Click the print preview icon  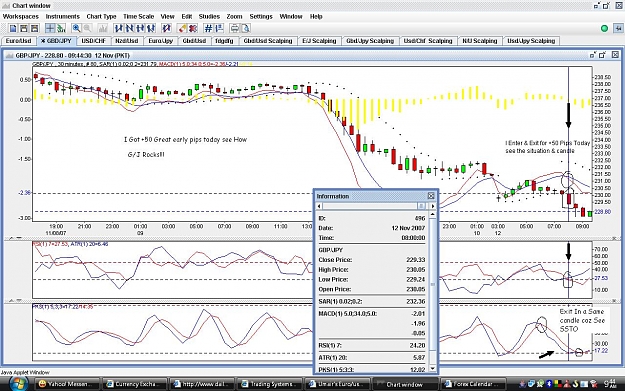coord(246,28)
